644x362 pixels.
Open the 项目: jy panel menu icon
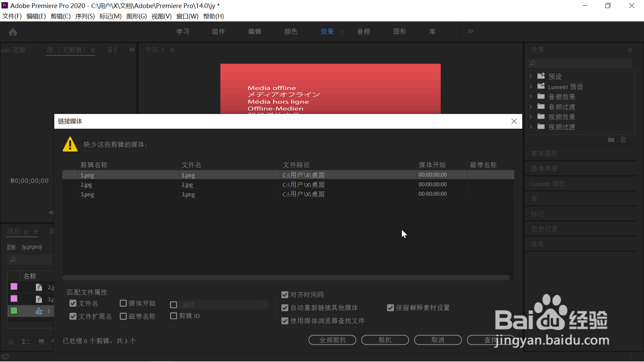point(36,232)
